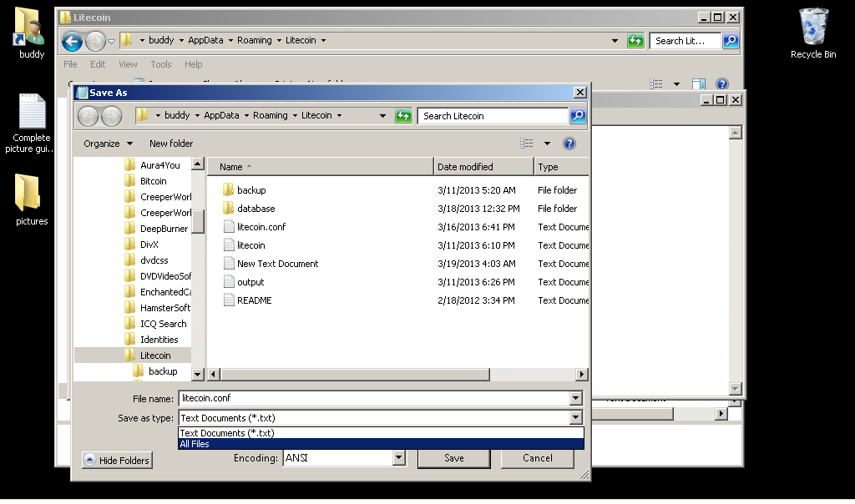Open previous locations dropdown in Save As address bar
Image resolution: width=855 pixels, height=504 pixels.
[x=382, y=115]
